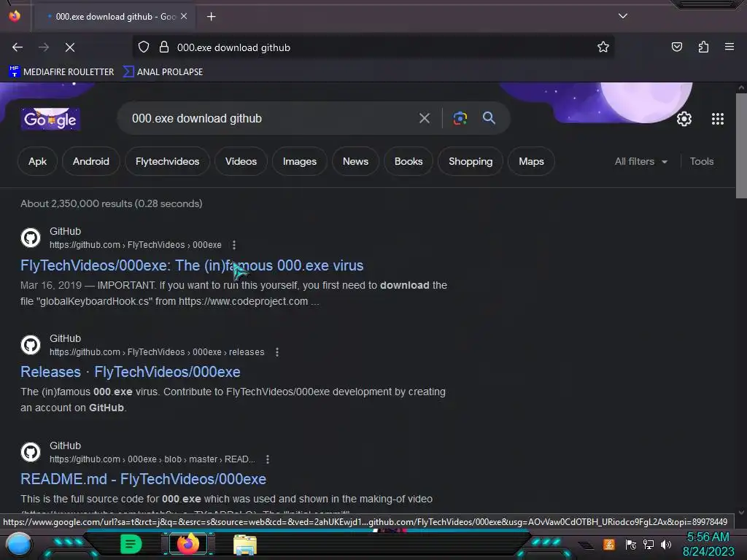Screen dimensions: 747x560
Task: Open the Extensions puzzle icon
Action: [x=703, y=47]
